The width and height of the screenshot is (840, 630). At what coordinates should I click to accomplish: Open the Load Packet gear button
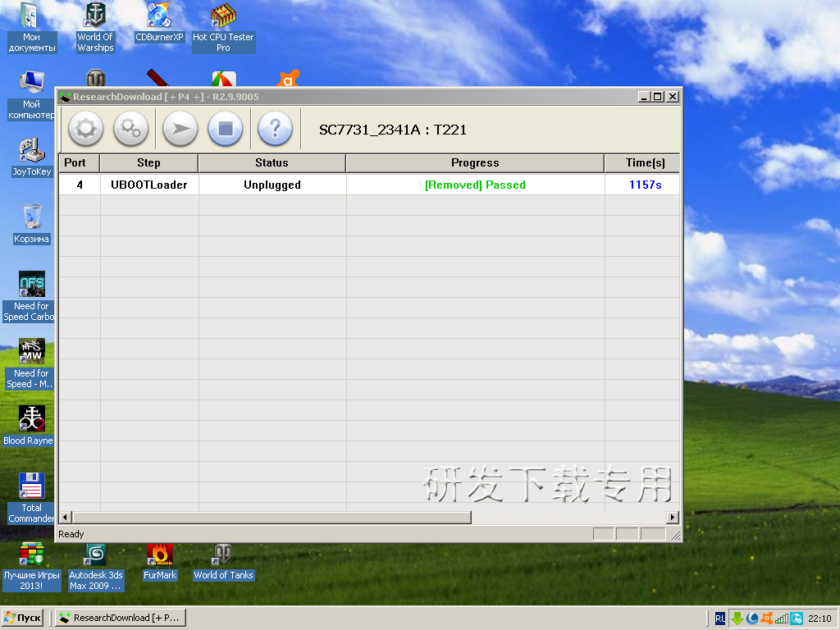click(85, 129)
